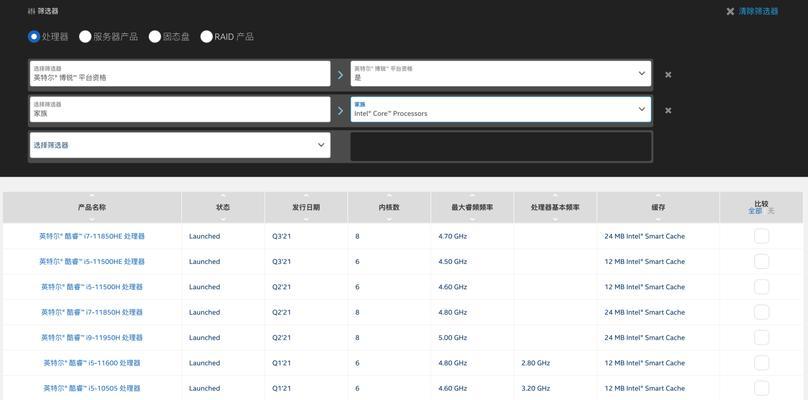808x400 pixels.
Task: Remove the Intel vPro platform eligibility filter row
Action: (668, 75)
